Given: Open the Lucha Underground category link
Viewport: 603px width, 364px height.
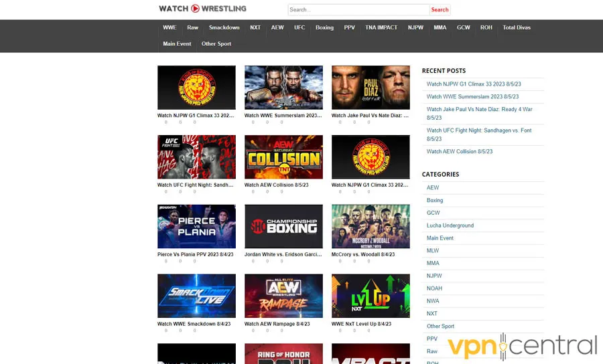Looking at the screenshot, I should coord(450,225).
